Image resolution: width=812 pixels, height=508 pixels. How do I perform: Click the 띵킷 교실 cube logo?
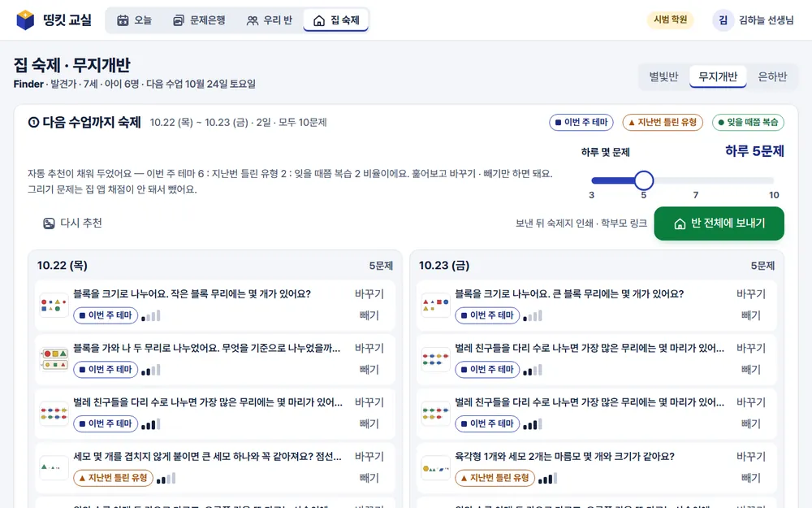(x=25, y=20)
